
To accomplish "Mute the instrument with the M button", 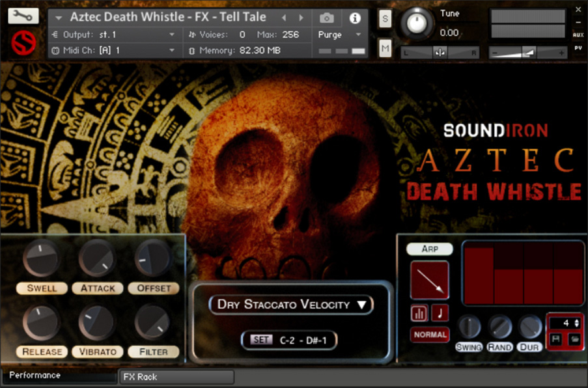I will (385, 48).
